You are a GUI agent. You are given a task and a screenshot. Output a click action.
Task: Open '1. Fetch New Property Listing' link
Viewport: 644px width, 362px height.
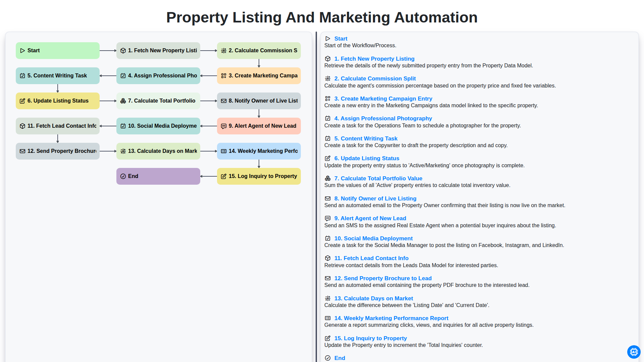pos(374,59)
